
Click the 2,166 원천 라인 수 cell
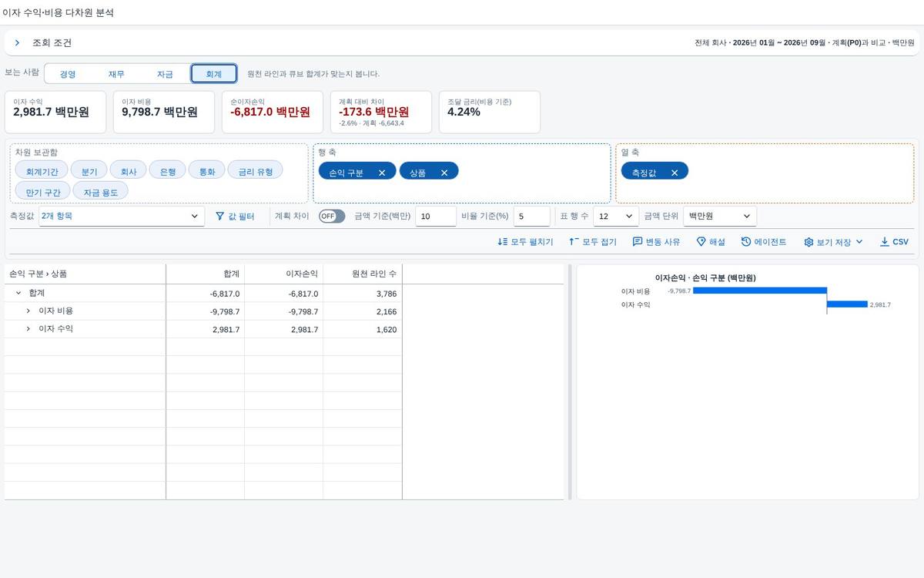click(x=363, y=311)
